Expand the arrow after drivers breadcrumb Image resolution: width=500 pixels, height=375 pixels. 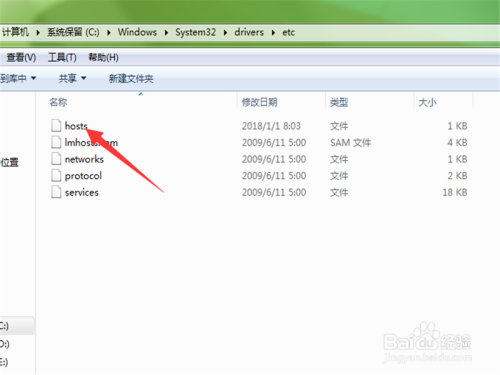[x=273, y=33]
